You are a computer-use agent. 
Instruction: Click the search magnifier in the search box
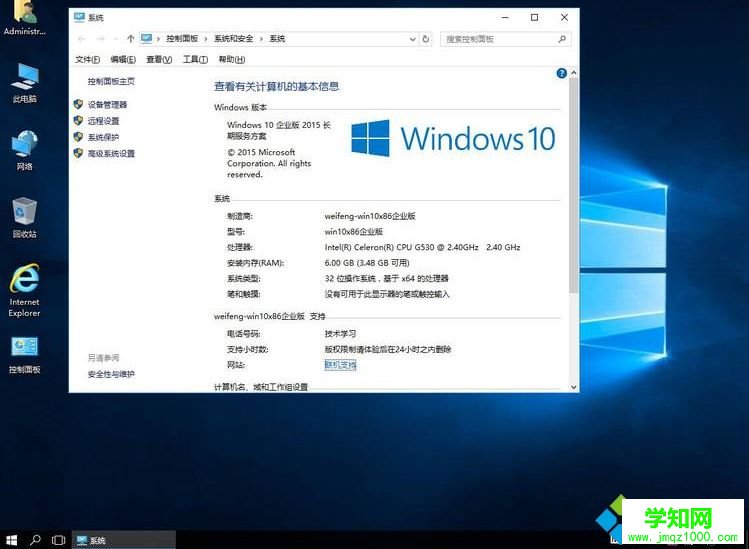coord(562,39)
